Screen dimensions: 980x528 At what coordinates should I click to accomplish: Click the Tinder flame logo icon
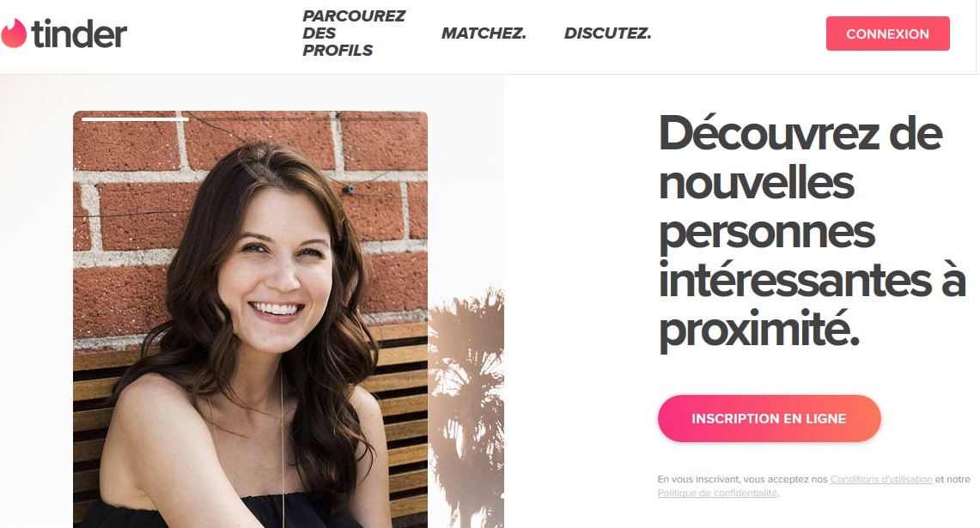(13, 33)
